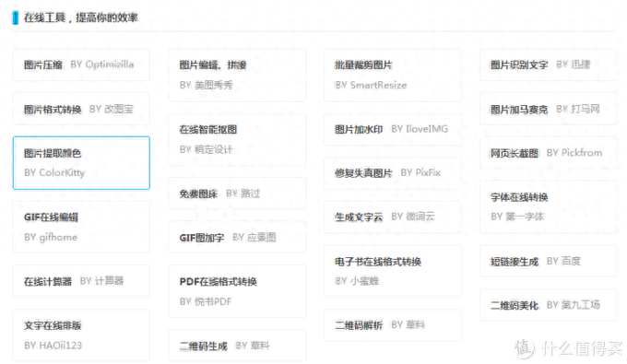Open 短链接生成 by 百度
The image size is (627, 364).
549,262
